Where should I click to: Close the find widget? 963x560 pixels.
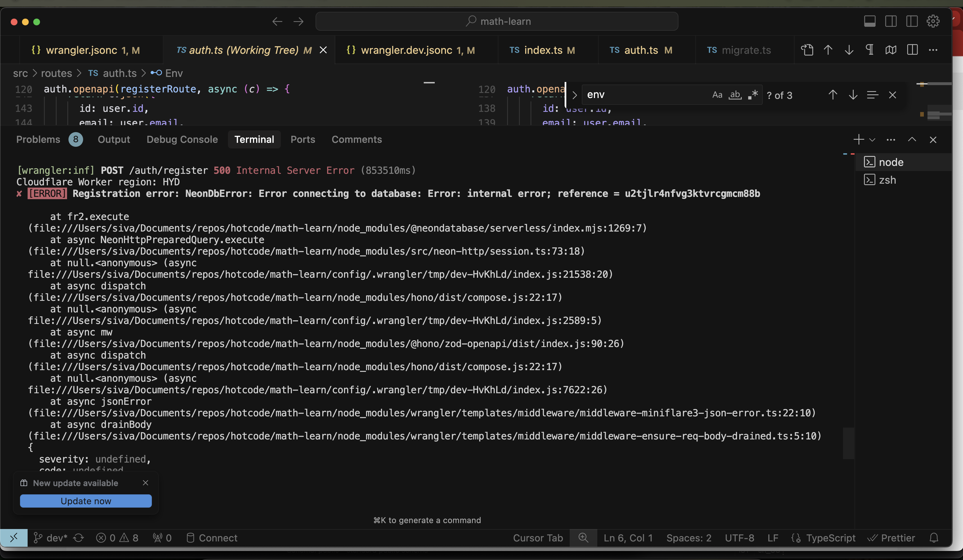(892, 95)
